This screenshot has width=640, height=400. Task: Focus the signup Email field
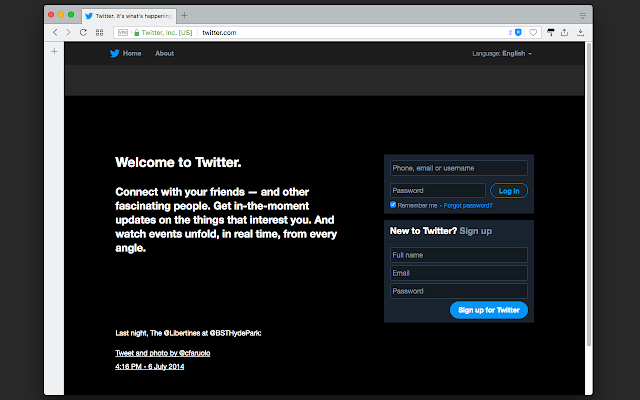coord(459,273)
